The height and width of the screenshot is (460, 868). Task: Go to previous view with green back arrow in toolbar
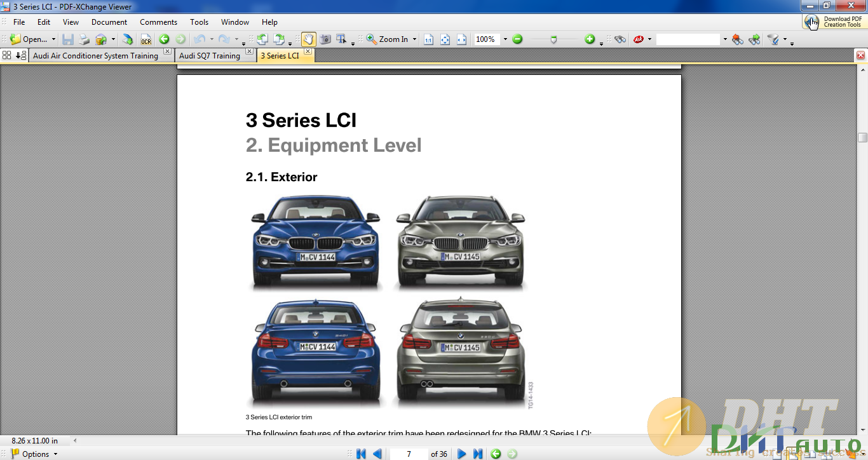[x=164, y=39]
